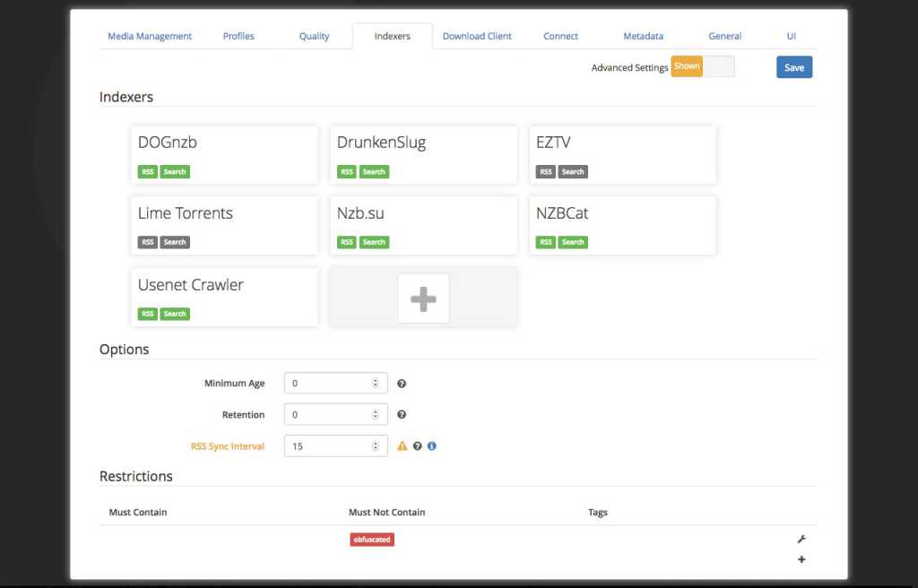Click the Minimum Age stepper arrows
The height and width of the screenshot is (588, 918).
click(376, 383)
